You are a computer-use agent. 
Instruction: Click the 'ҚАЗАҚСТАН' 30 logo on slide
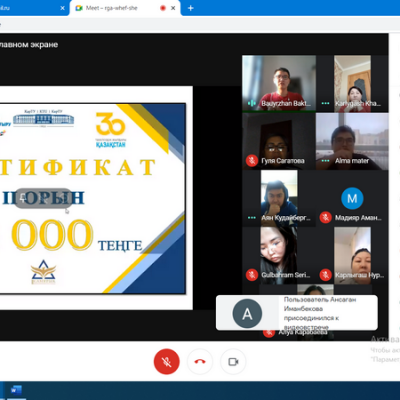(x=110, y=130)
